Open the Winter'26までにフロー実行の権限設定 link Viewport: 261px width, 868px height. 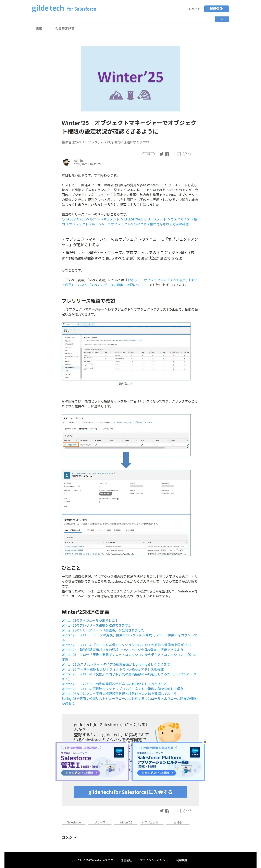[119, 694]
